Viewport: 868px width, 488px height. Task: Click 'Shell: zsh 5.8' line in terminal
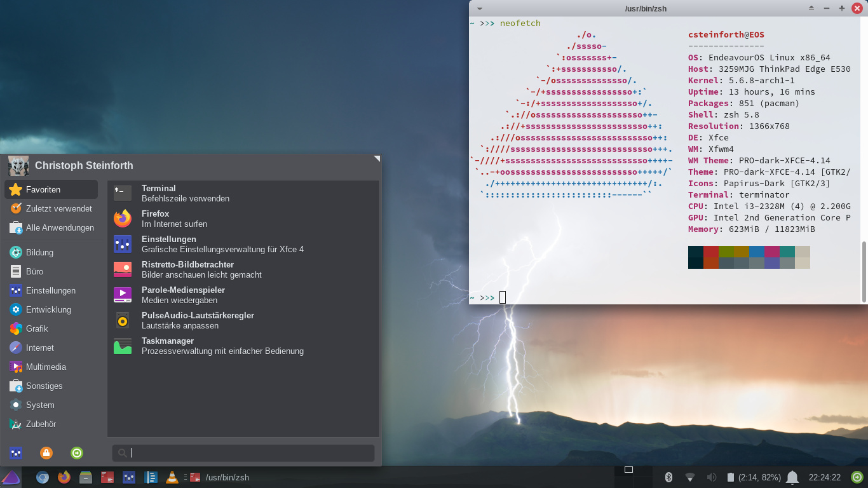724,115
